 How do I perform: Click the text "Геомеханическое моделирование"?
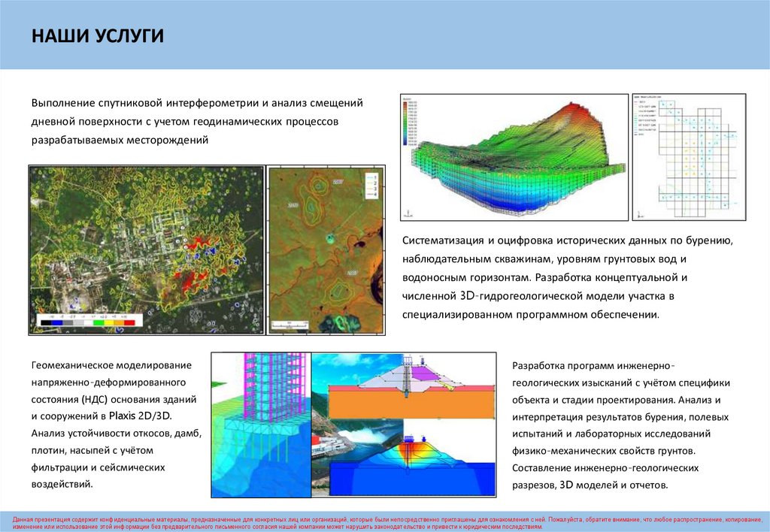(111, 365)
